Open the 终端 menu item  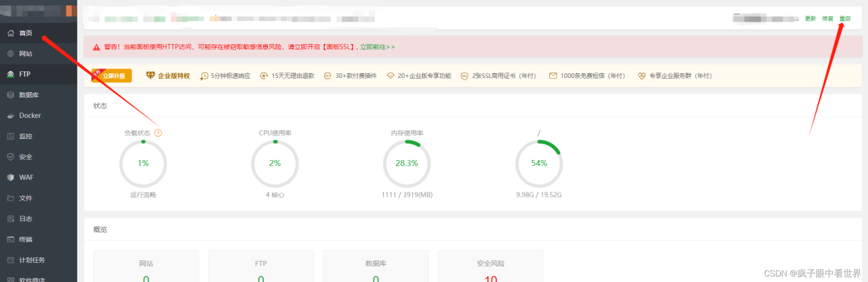(39, 239)
